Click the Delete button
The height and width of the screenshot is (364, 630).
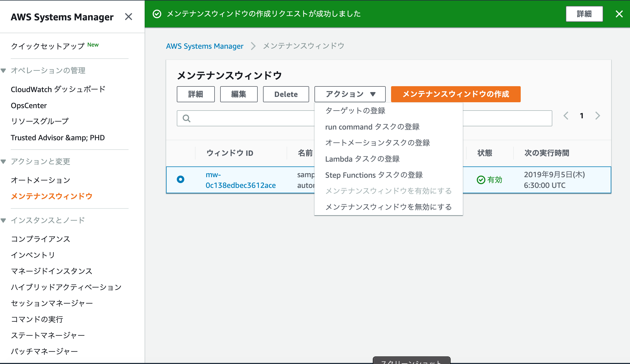tap(286, 94)
